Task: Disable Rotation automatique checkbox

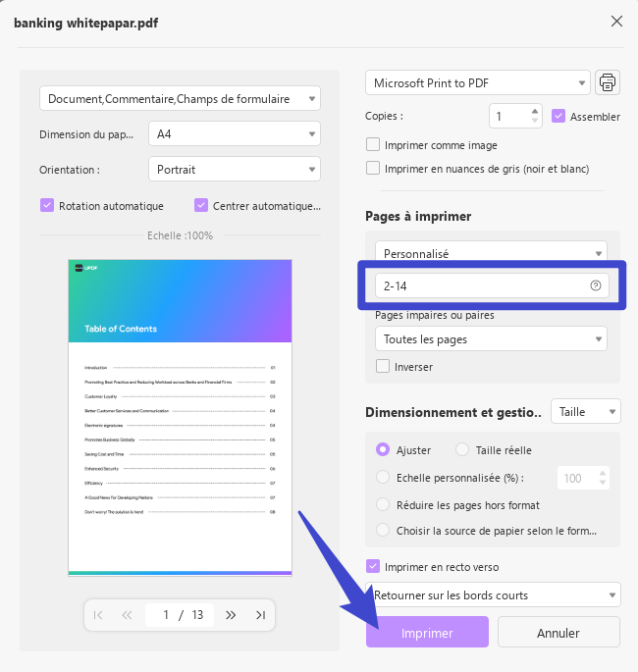Action: pos(46,205)
